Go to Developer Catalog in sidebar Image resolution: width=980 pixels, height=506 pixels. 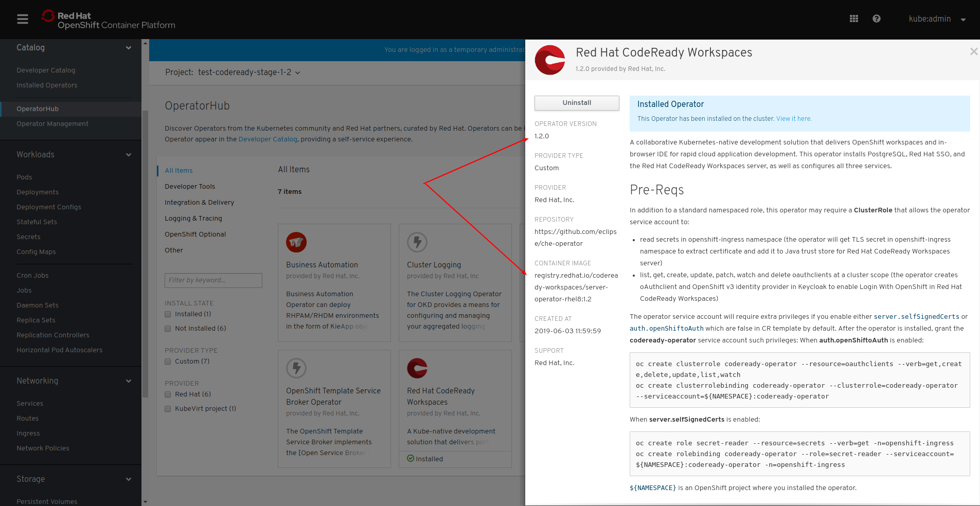point(46,70)
